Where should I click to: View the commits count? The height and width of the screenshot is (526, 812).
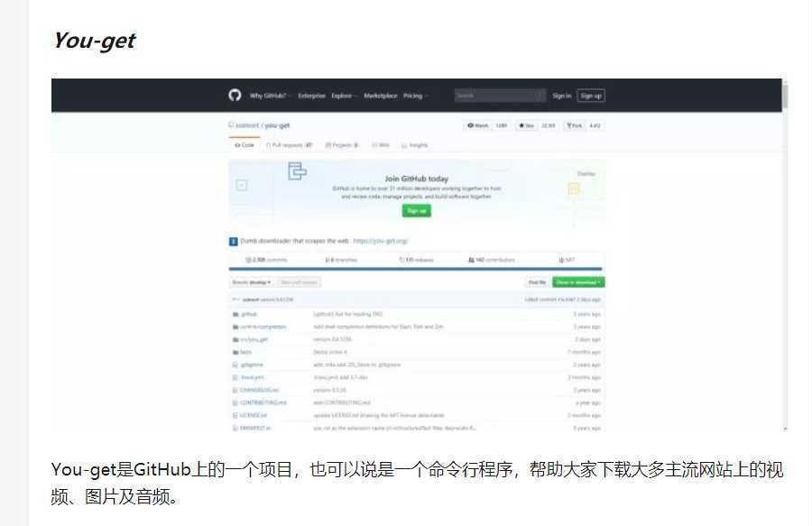coord(266,260)
